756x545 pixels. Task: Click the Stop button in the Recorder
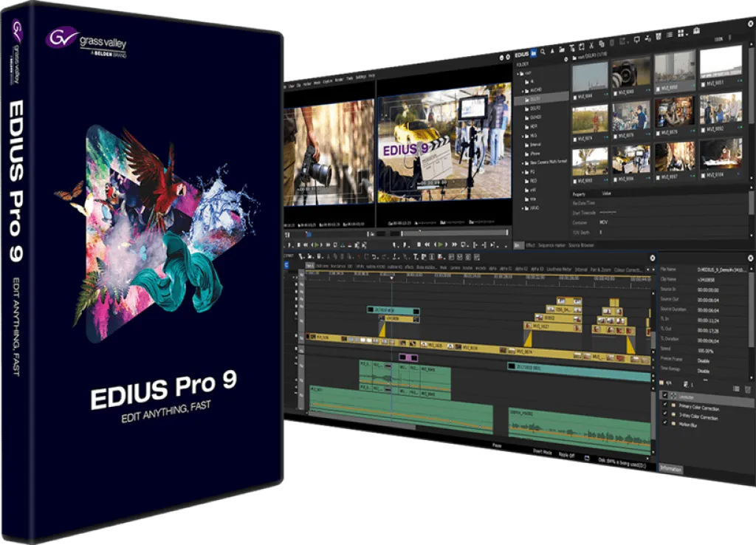419,244
